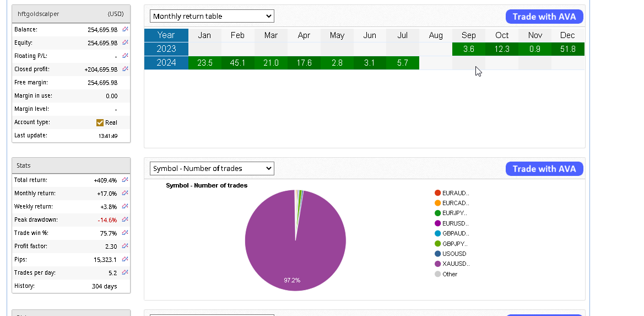
Task: Click the chart icon beside Trades per day
Action: point(125,272)
